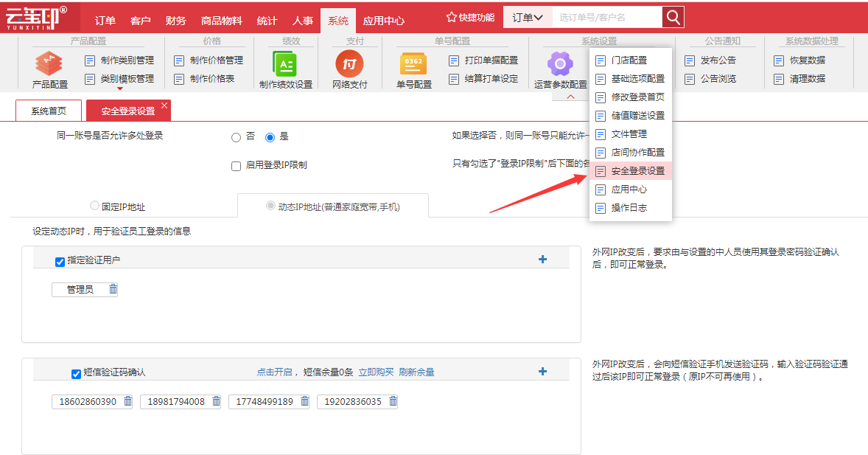Open the 产品配置 product configuration icon
The image size is (868, 455).
point(49,64)
